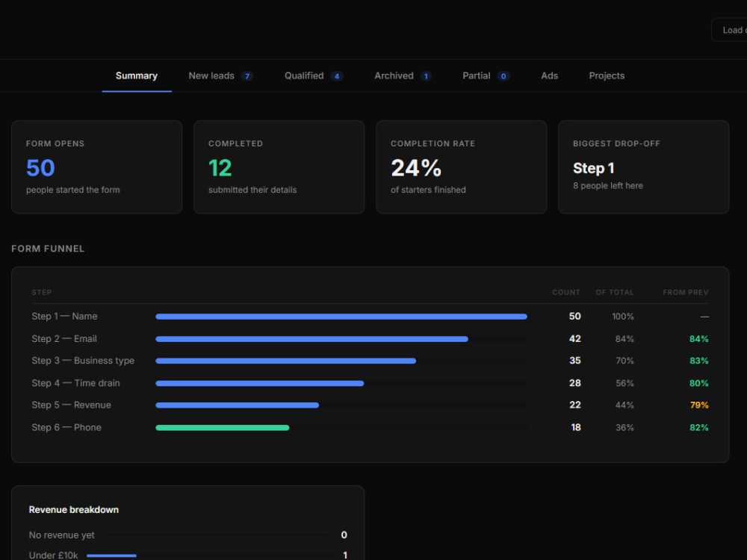Click the 'Step 5 — Revenue' row label

(x=72, y=405)
